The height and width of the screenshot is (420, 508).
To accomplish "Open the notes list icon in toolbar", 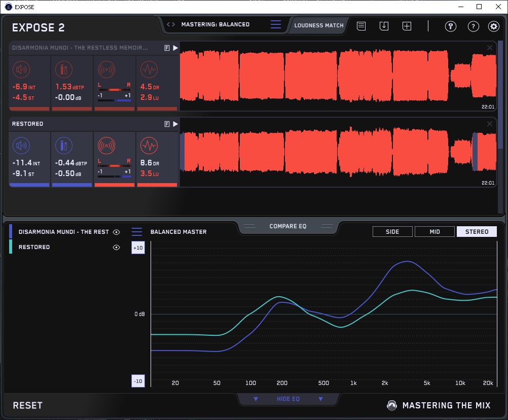I will [361, 26].
